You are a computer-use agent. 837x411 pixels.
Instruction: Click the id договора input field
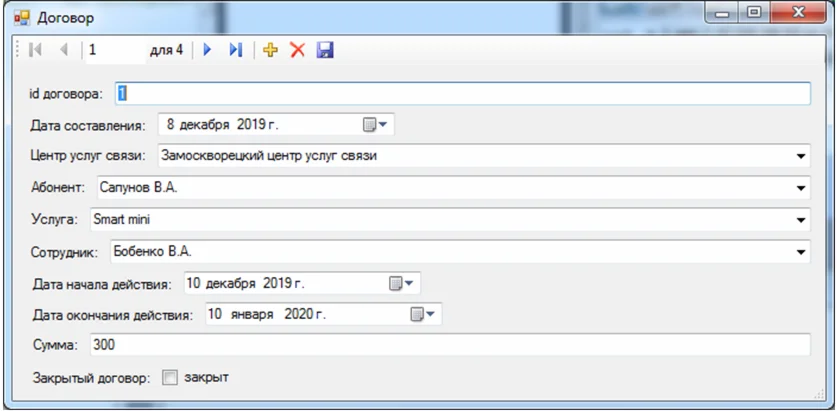[463, 93]
